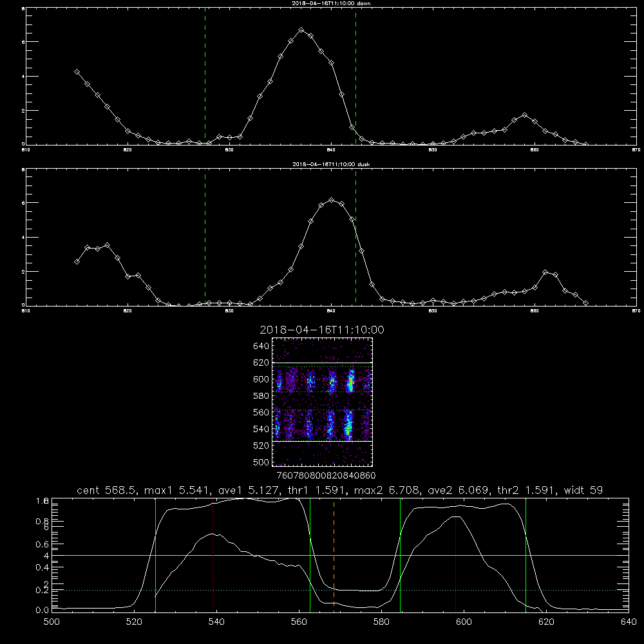The image size is (644, 644).
Task: Click the first data diamond of the dawn curve
Action: click(x=77, y=72)
